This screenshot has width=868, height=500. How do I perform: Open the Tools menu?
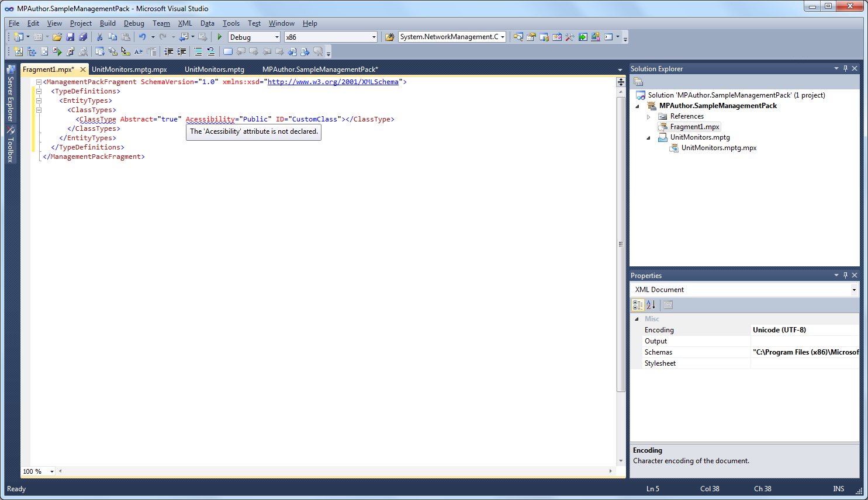(231, 23)
